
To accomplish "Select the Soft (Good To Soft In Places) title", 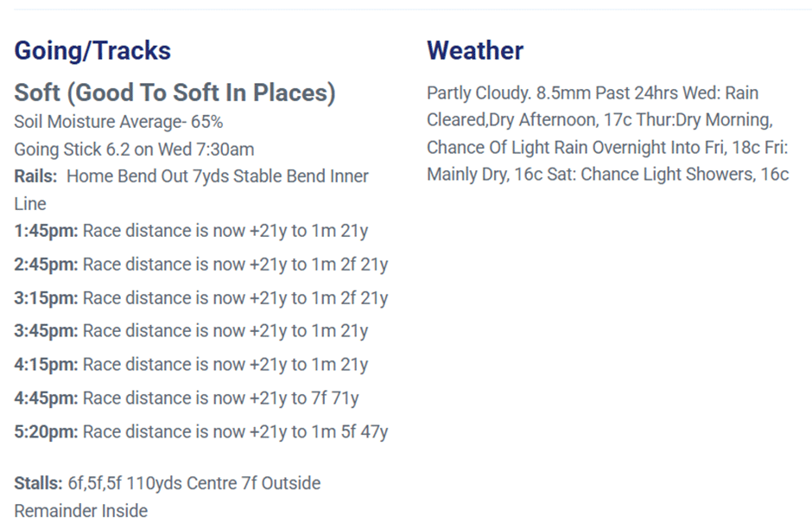I will [x=174, y=92].
